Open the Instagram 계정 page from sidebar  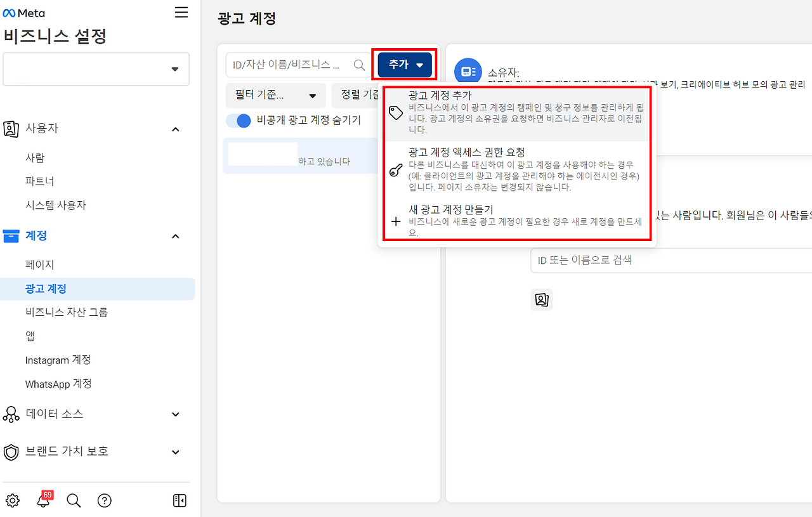58,360
